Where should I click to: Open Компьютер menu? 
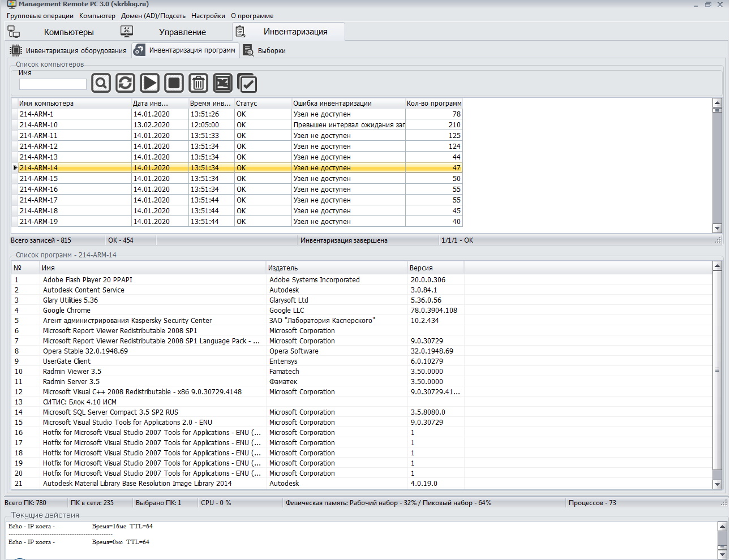click(97, 16)
